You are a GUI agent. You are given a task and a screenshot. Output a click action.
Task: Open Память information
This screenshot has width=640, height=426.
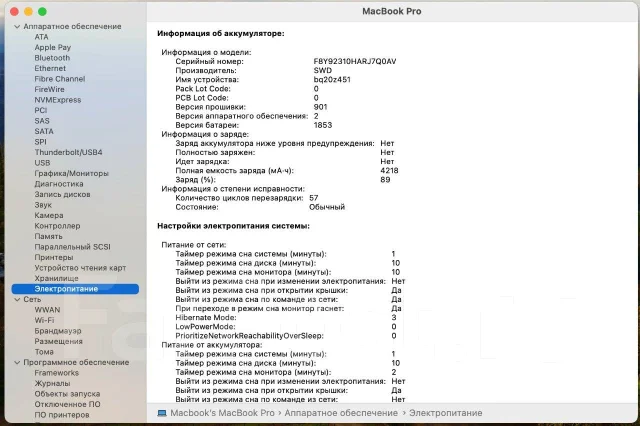point(48,237)
